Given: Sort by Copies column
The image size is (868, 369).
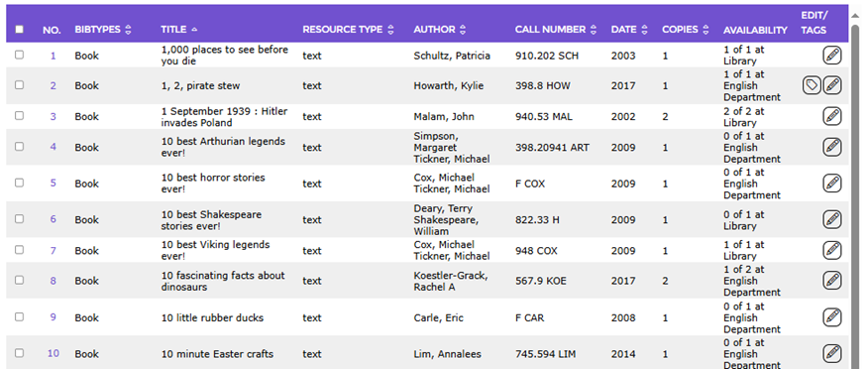Looking at the screenshot, I should (x=686, y=30).
